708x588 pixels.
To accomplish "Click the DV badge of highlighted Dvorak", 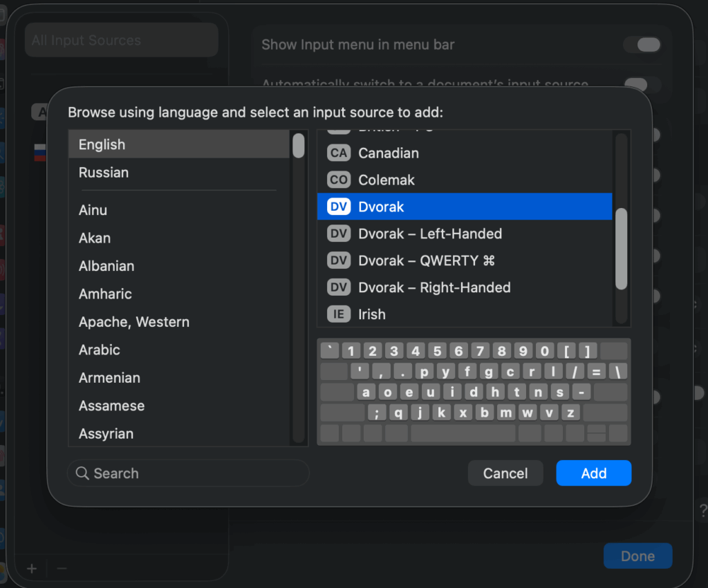I will [339, 207].
